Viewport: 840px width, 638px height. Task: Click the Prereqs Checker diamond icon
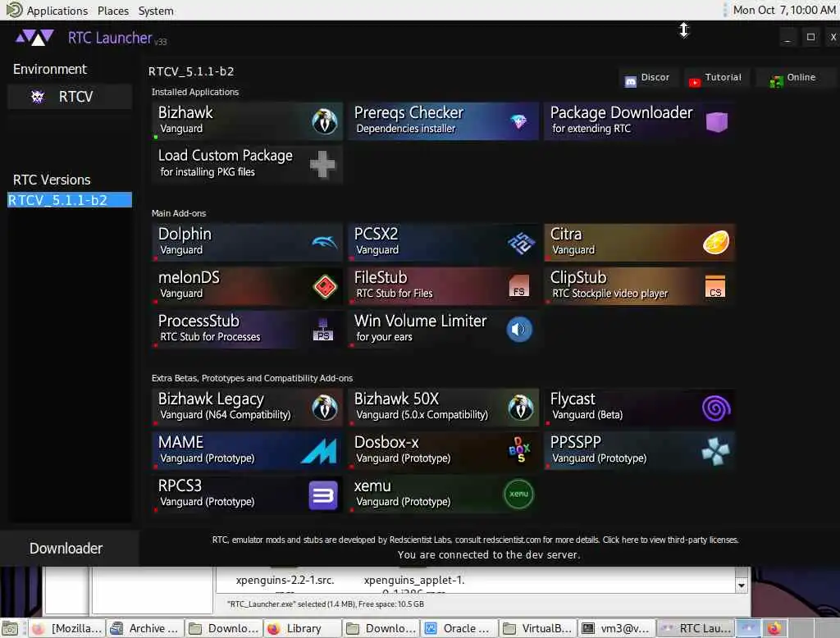518,121
